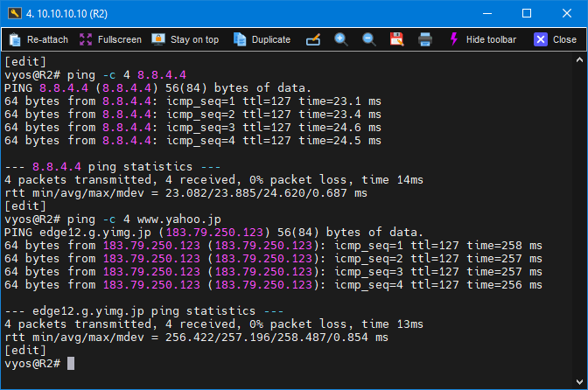Click the MobaXterm icon in the title bar
The height and width of the screenshot is (390, 588).
point(14,13)
